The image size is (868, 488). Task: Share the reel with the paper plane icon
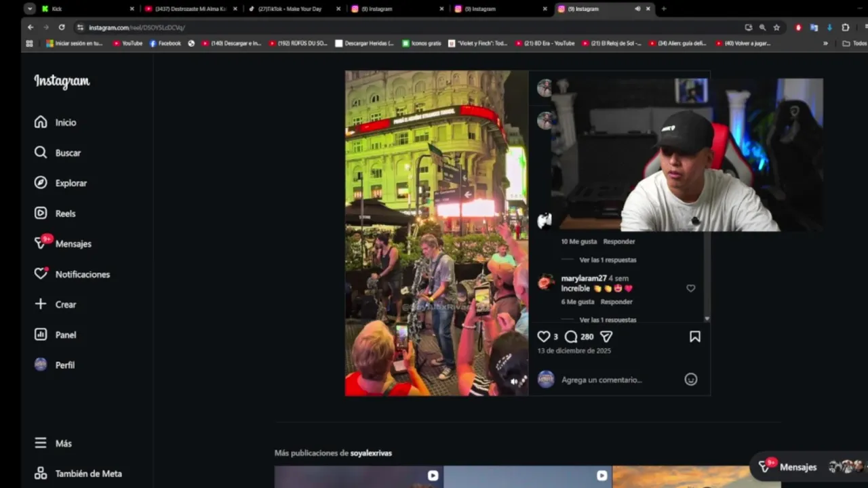tap(606, 336)
